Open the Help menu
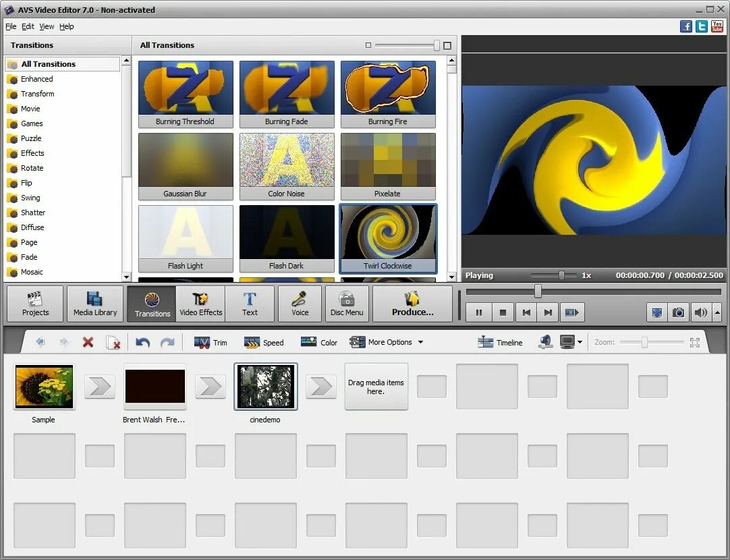 67,26
